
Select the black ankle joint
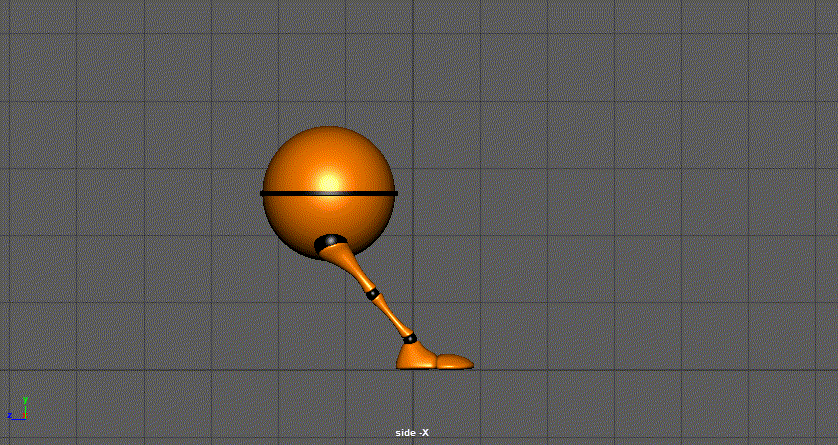tap(409, 338)
